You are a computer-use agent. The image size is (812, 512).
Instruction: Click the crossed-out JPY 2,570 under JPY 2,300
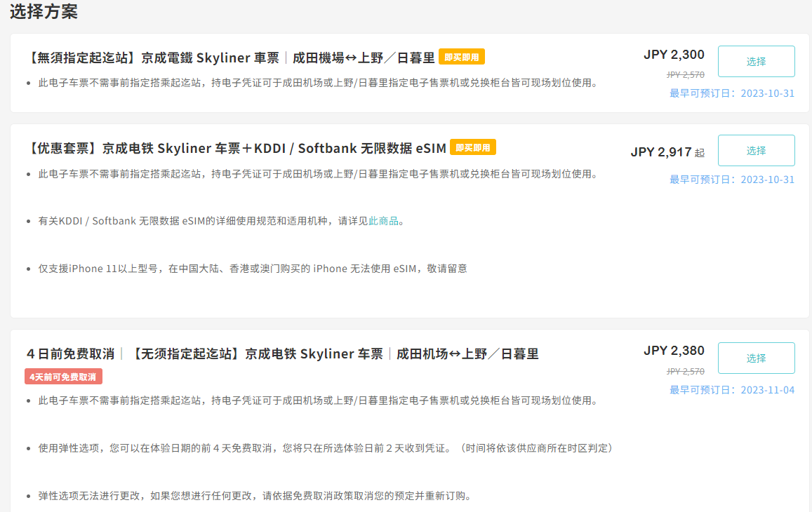685,75
